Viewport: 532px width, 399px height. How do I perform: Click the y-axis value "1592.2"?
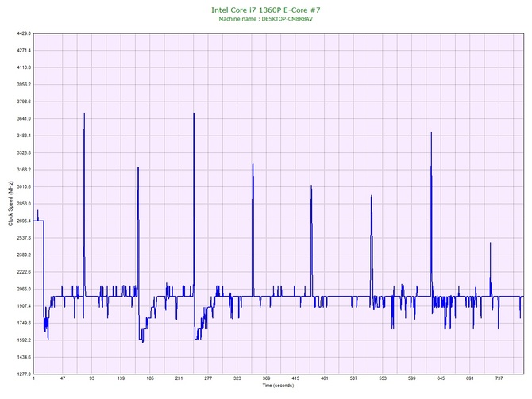24,340
